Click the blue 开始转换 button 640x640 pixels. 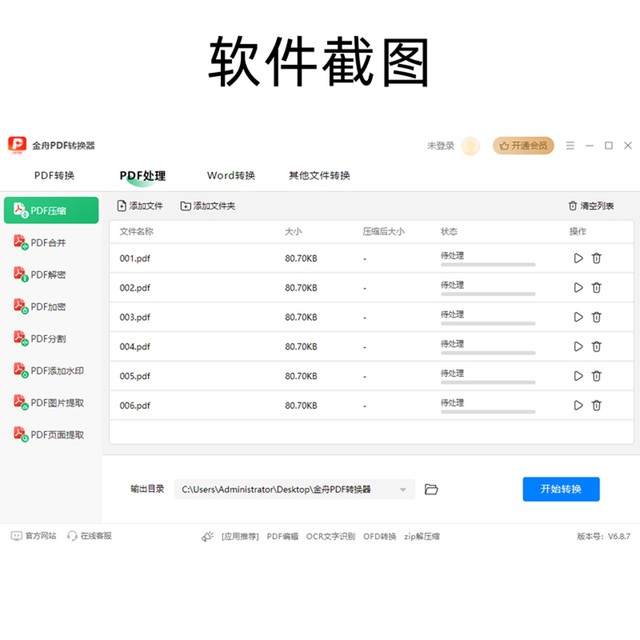(x=561, y=489)
